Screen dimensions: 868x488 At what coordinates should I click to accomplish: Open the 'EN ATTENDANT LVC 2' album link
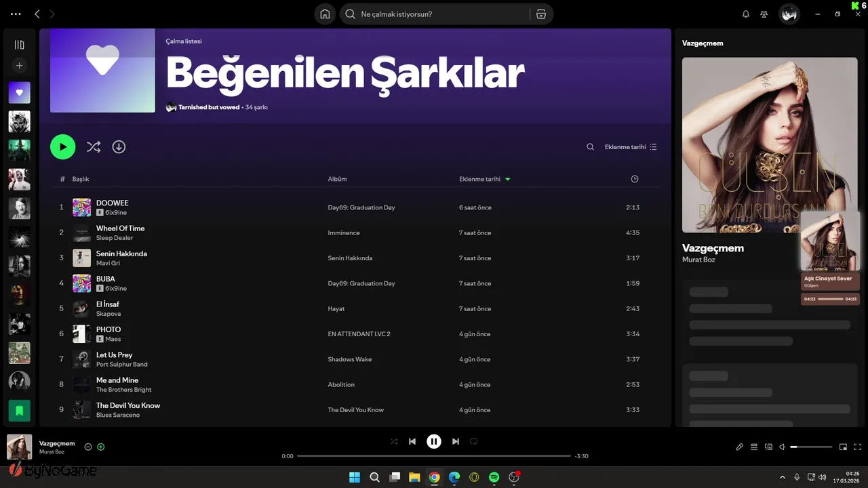pyautogui.click(x=359, y=334)
